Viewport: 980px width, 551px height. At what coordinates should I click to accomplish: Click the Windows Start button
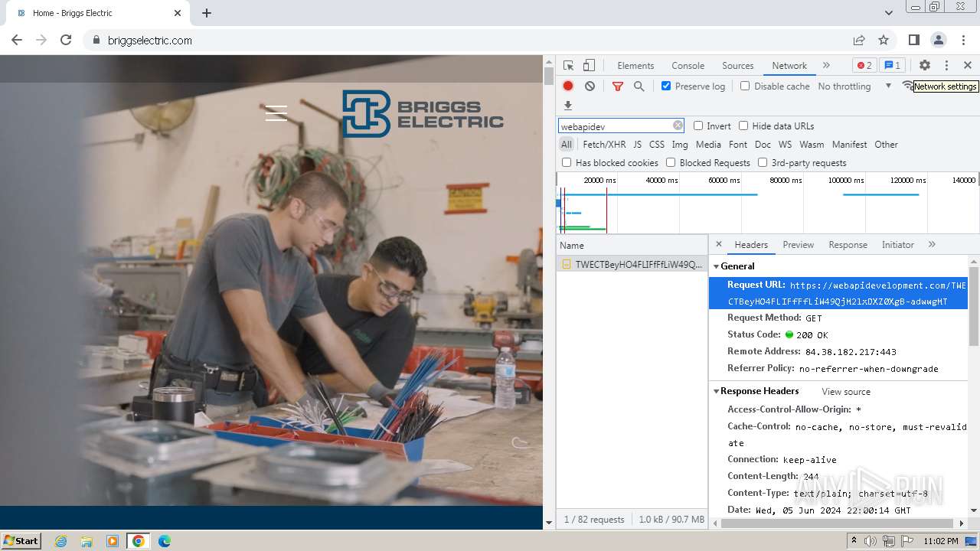[x=21, y=541]
